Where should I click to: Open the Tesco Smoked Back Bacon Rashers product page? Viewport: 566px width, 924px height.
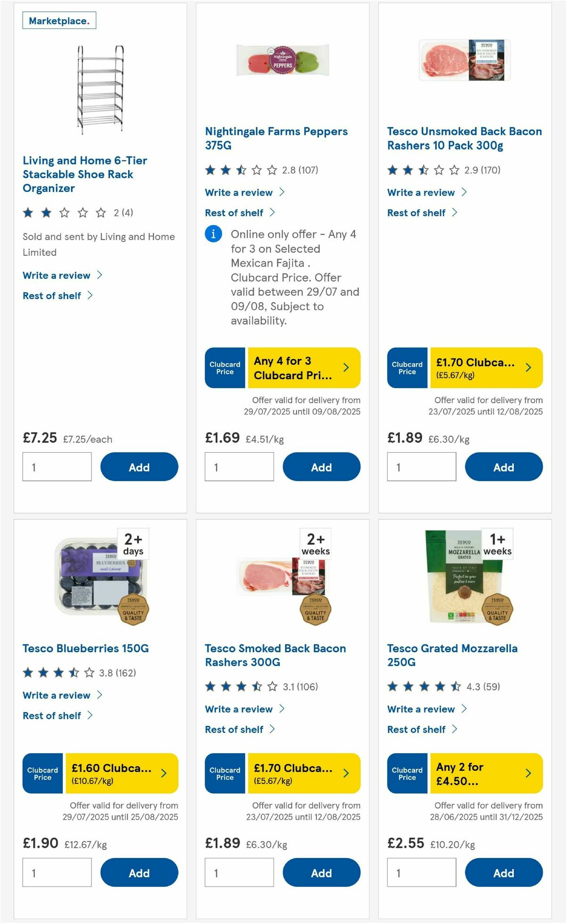(x=275, y=654)
